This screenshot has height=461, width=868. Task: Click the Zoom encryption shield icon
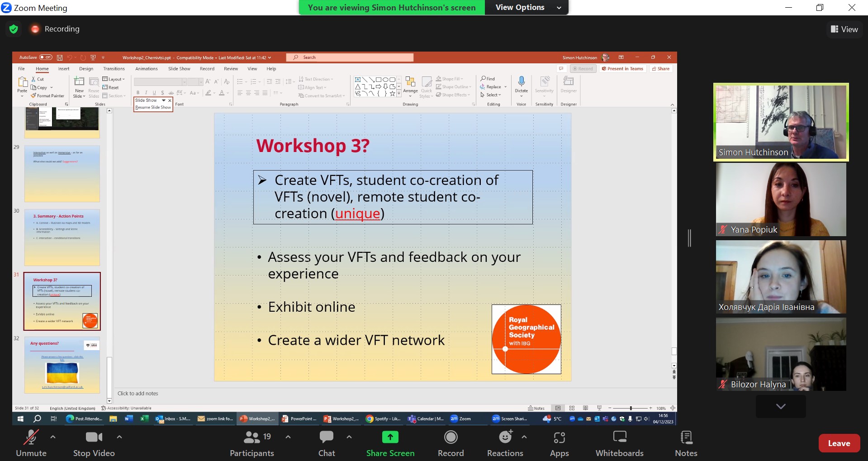coord(14,29)
